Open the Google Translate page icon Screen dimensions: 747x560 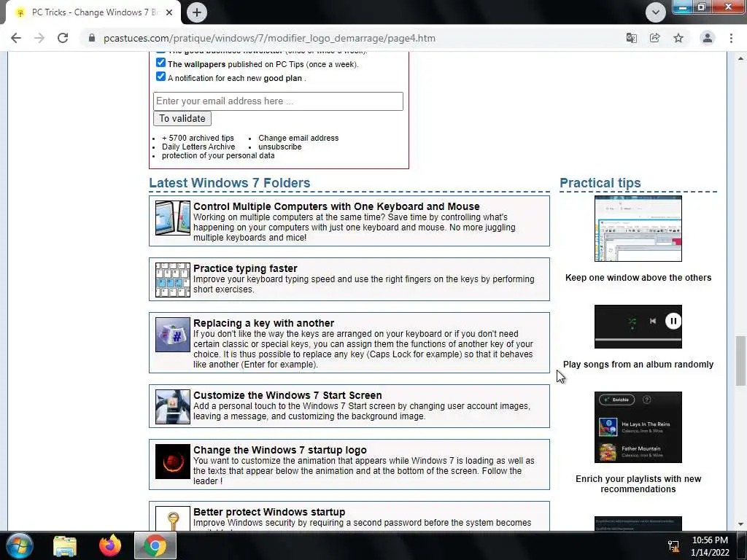[x=631, y=38]
